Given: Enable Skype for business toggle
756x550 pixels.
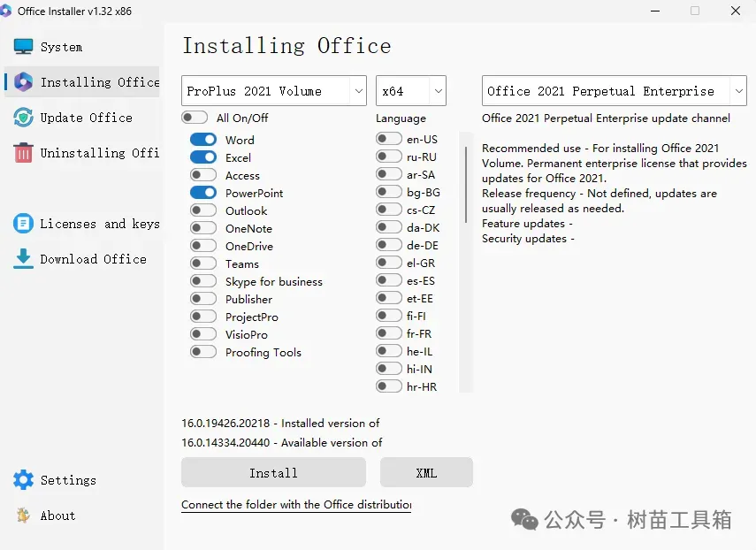Looking at the screenshot, I should tap(203, 281).
